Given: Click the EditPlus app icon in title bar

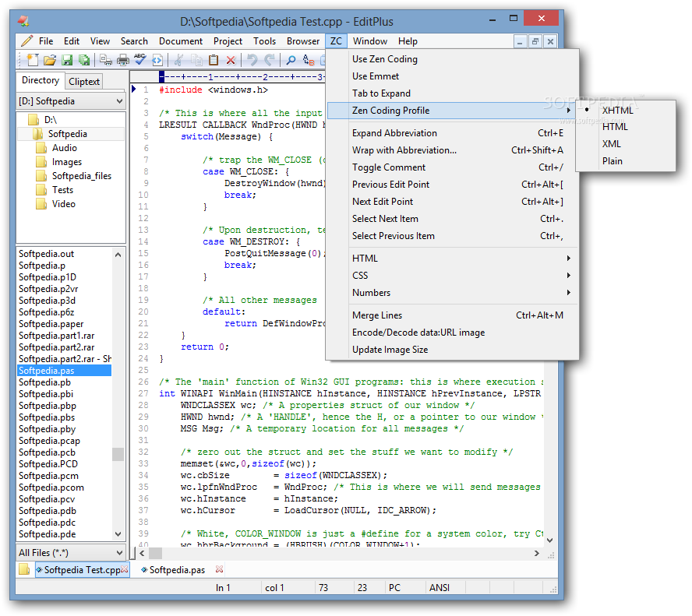Looking at the screenshot, I should (23, 21).
